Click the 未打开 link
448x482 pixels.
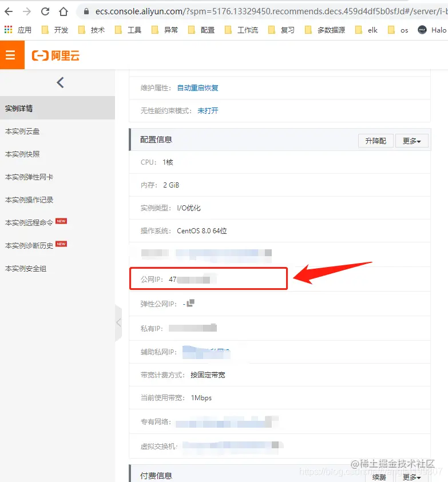click(x=208, y=111)
